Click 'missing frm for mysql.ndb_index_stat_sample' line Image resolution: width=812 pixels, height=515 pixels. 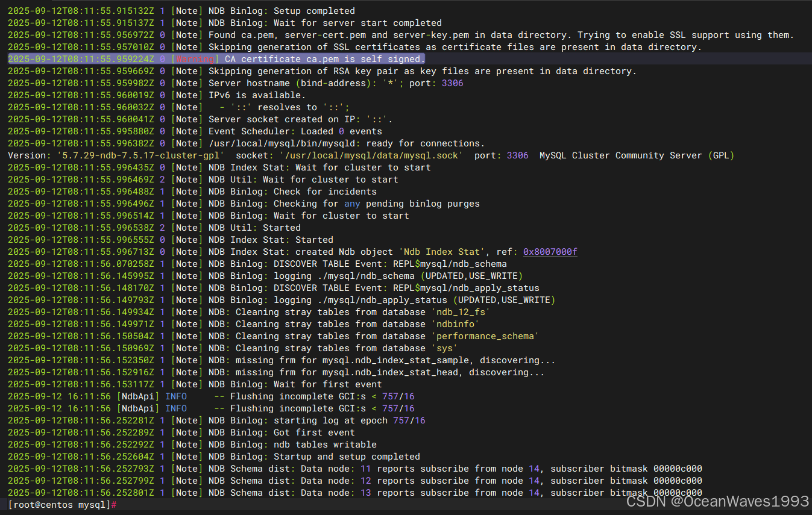tap(282, 360)
